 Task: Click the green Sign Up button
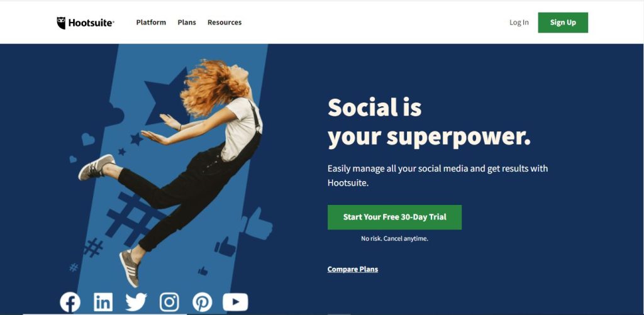[563, 23]
